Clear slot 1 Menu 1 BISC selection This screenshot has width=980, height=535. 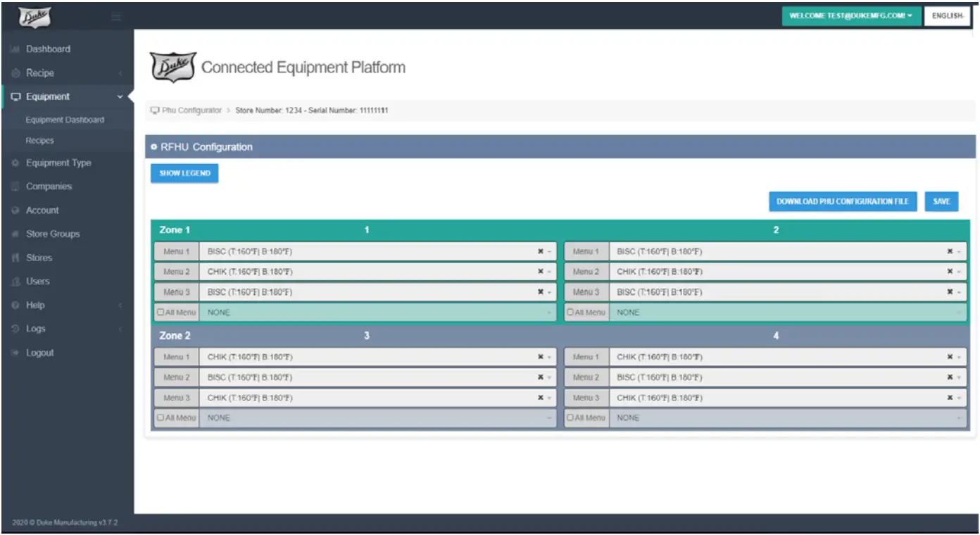(540, 251)
